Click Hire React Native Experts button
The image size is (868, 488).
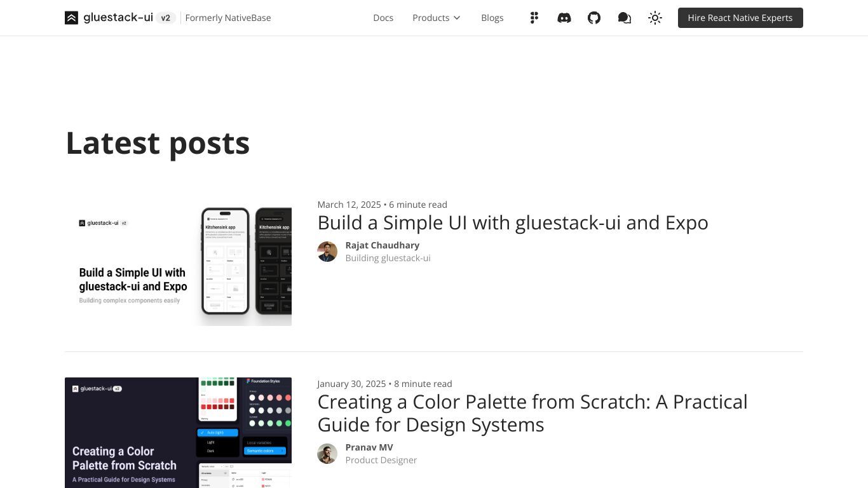(x=740, y=18)
